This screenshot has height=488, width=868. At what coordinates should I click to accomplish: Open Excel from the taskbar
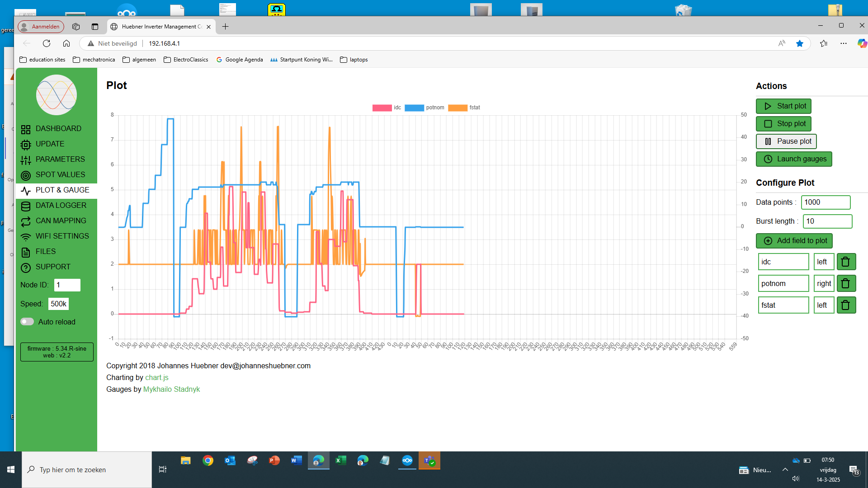tap(340, 460)
